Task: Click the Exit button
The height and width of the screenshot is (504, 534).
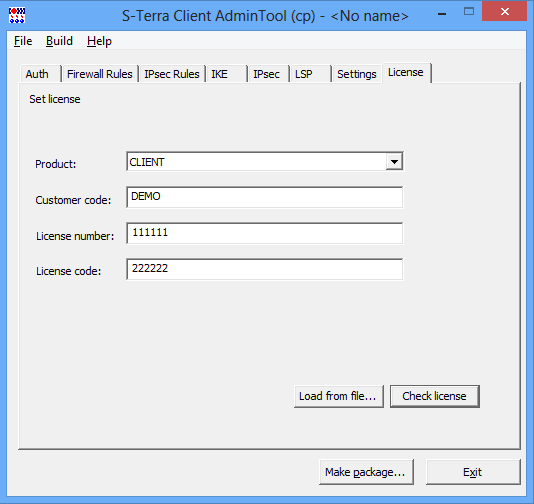Action: point(473,472)
